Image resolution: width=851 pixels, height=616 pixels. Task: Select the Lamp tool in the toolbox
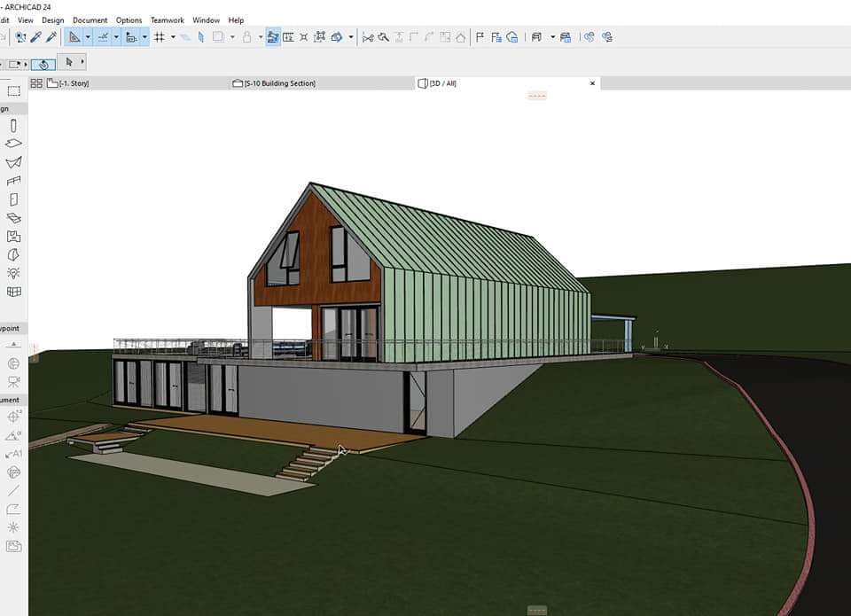(x=13, y=273)
